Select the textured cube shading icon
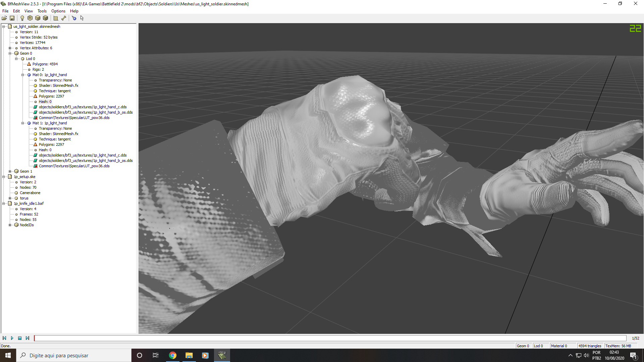Screen dimensions: 644x362 click(46, 18)
